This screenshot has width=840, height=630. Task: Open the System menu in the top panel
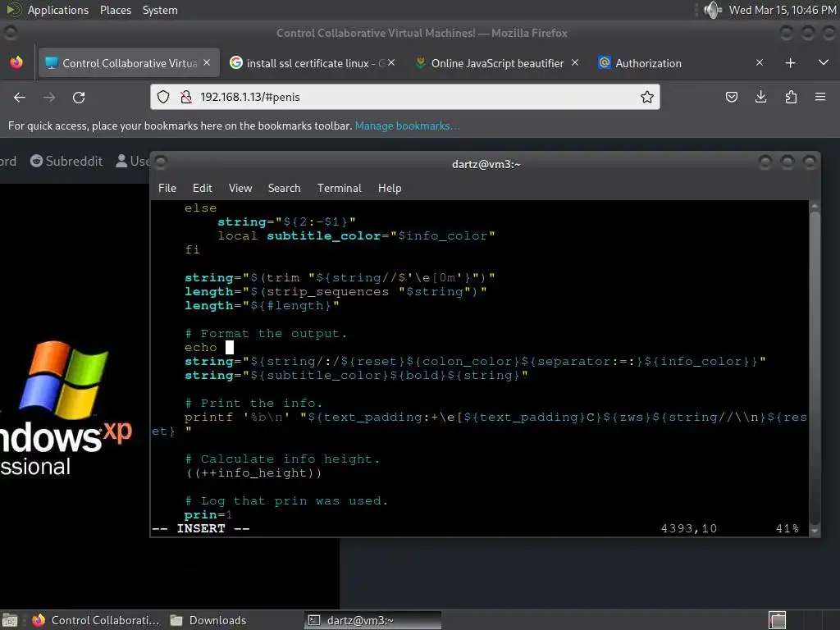(x=160, y=10)
